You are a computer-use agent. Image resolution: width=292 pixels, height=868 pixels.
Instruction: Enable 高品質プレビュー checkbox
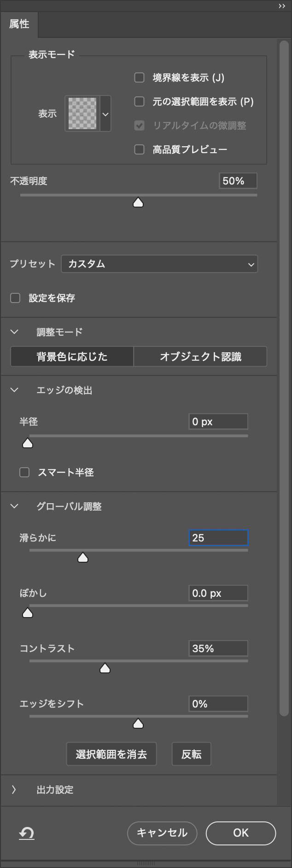[139, 149]
